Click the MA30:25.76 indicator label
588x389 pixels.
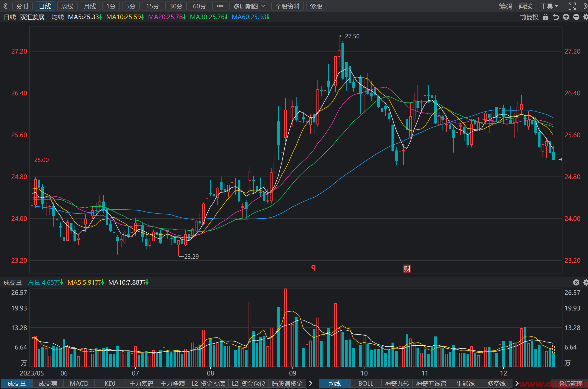209,17
